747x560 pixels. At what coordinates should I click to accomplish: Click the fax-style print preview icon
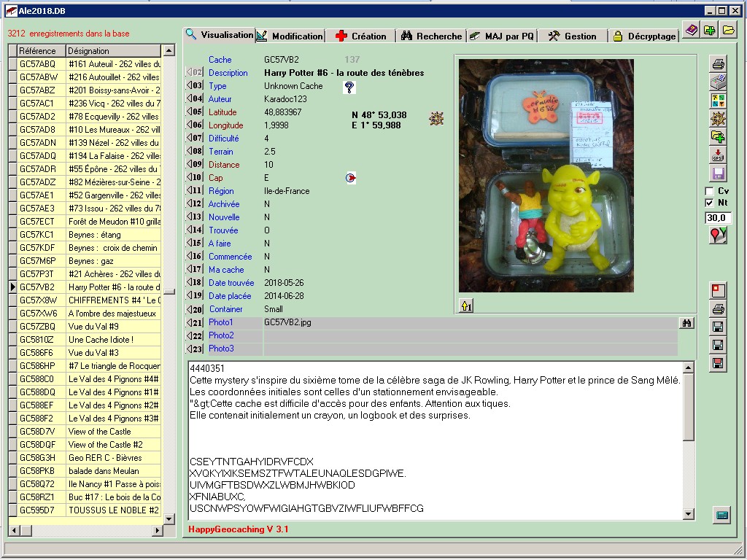point(718,82)
